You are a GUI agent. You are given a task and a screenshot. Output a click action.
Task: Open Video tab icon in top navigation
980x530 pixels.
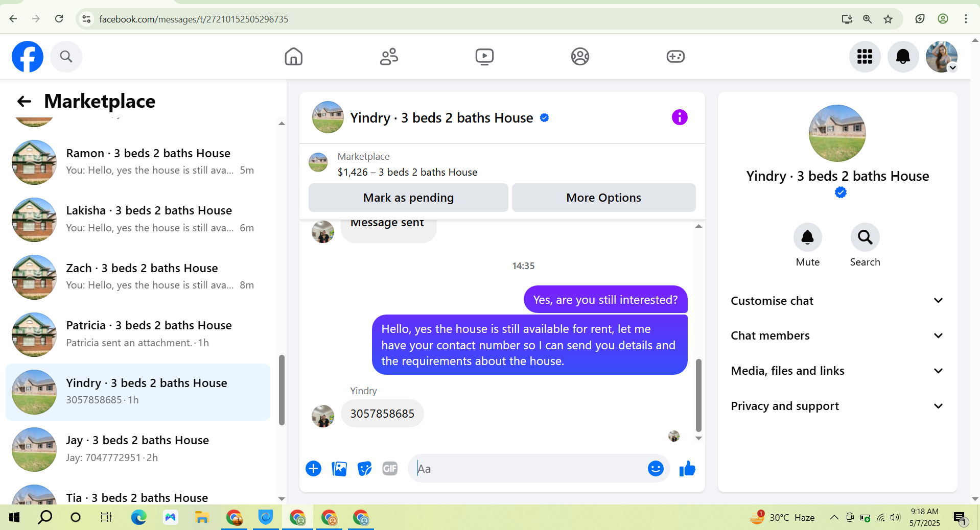click(x=484, y=57)
